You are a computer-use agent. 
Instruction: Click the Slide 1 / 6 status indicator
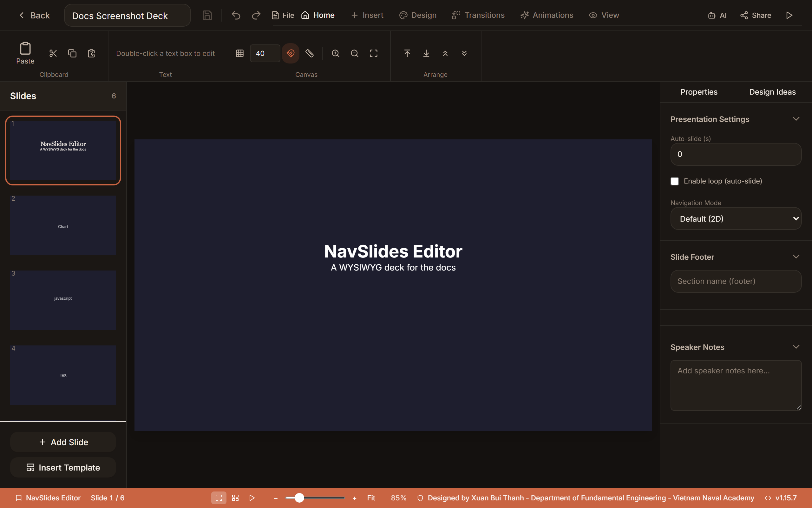(x=108, y=498)
